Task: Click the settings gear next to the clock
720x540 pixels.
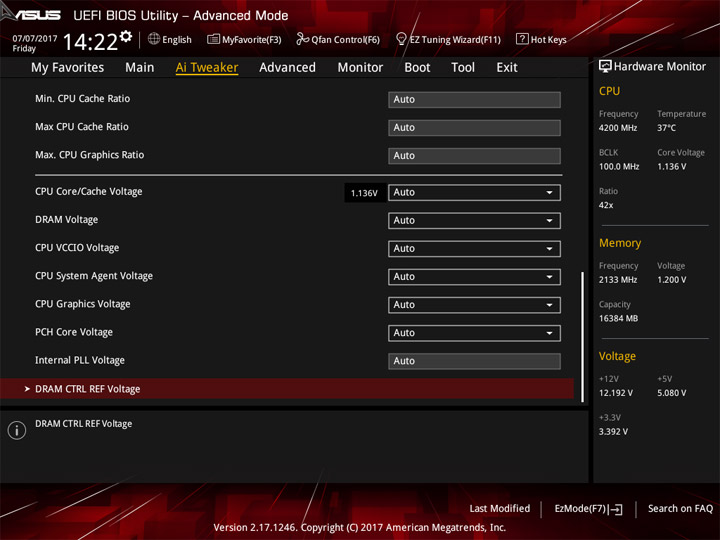Action: 126,37
